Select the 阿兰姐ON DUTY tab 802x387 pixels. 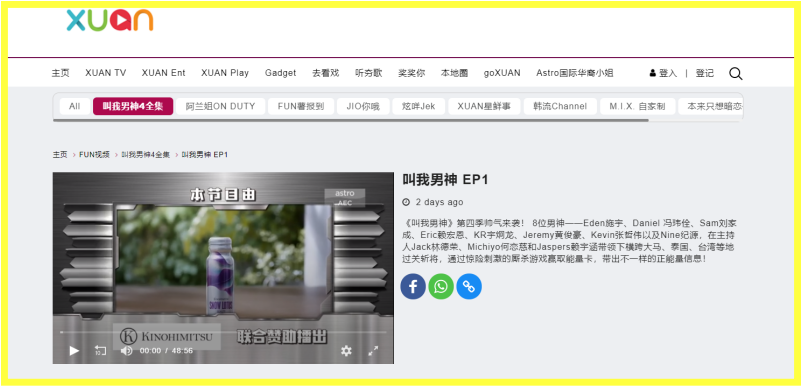click(x=220, y=106)
